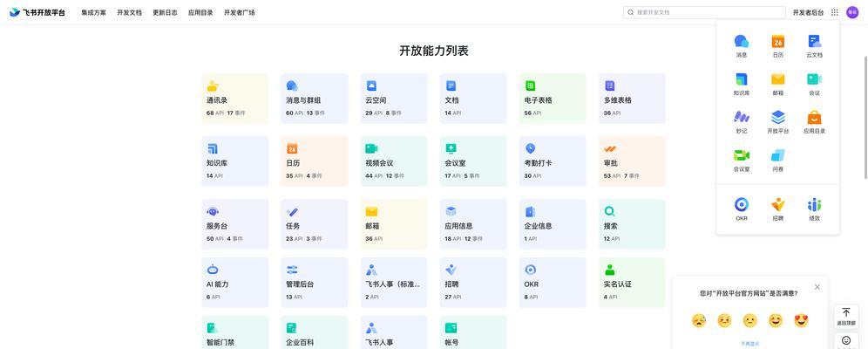Focus the 搜索开发文档 search field

point(704,12)
